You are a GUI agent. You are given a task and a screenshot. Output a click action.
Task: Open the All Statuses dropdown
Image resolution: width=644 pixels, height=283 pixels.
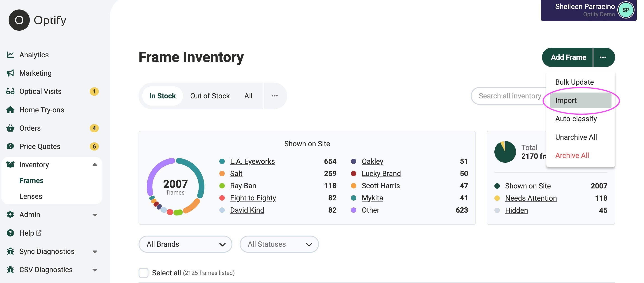[279, 244]
